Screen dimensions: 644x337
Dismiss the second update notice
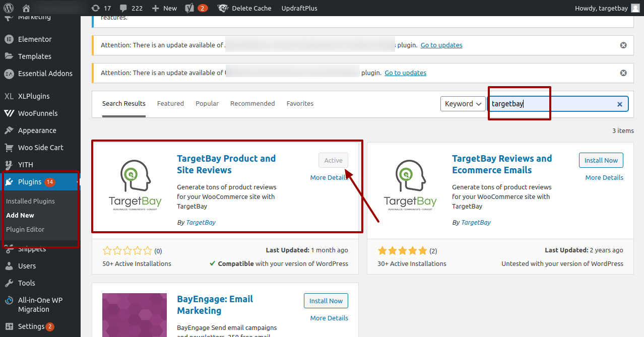pyautogui.click(x=623, y=73)
